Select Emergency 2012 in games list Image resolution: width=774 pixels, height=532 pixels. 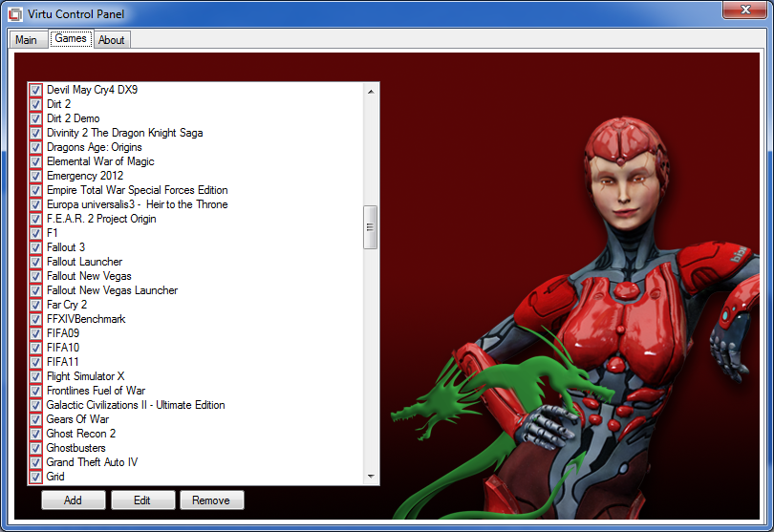[85, 176]
